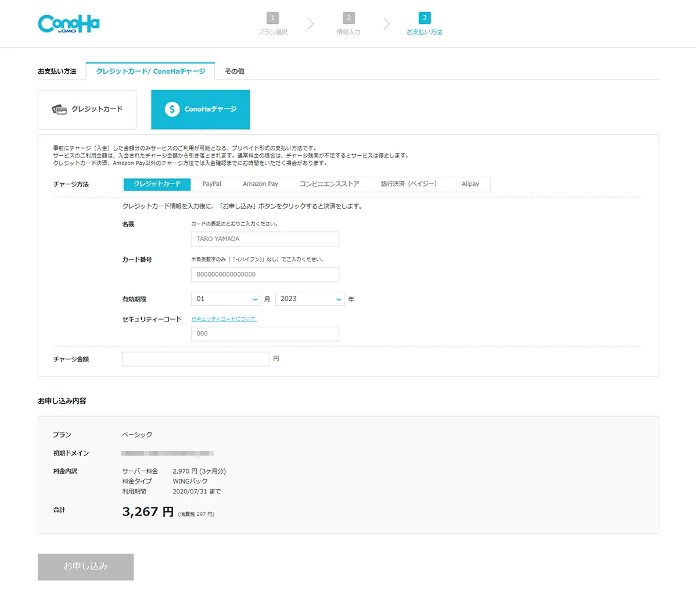Click the step 2 information entry icon
The image size is (697, 616).
coord(348,18)
